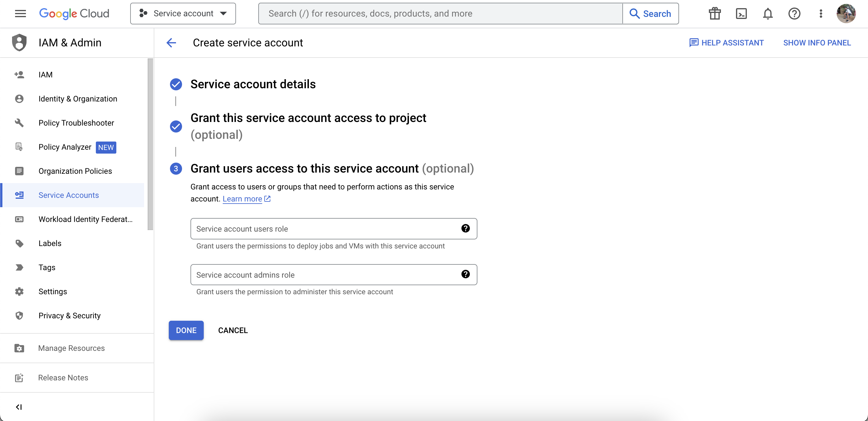The image size is (868, 421).
Task: Open Privacy & Security page
Action: click(72, 315)
